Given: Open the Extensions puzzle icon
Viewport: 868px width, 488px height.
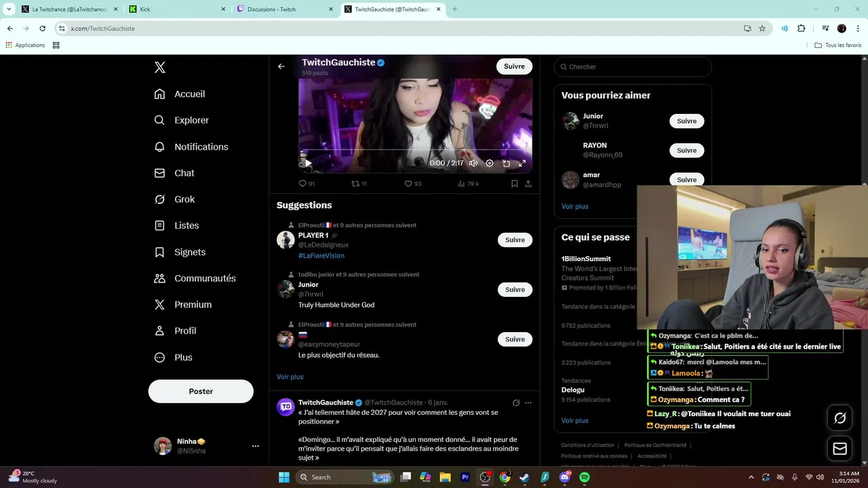Looking at the screenshot, I should point(802,28).
